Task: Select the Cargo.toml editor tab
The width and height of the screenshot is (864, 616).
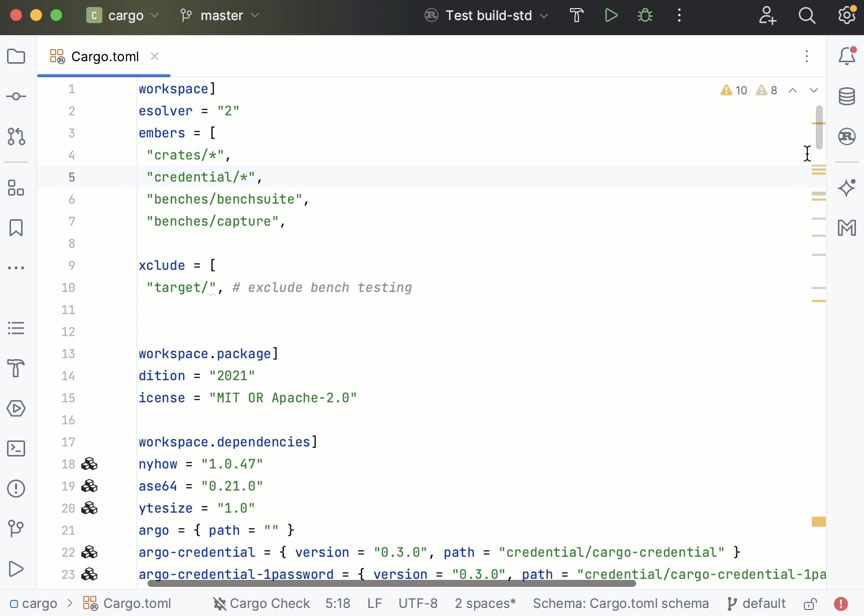Action: point(104,56)
